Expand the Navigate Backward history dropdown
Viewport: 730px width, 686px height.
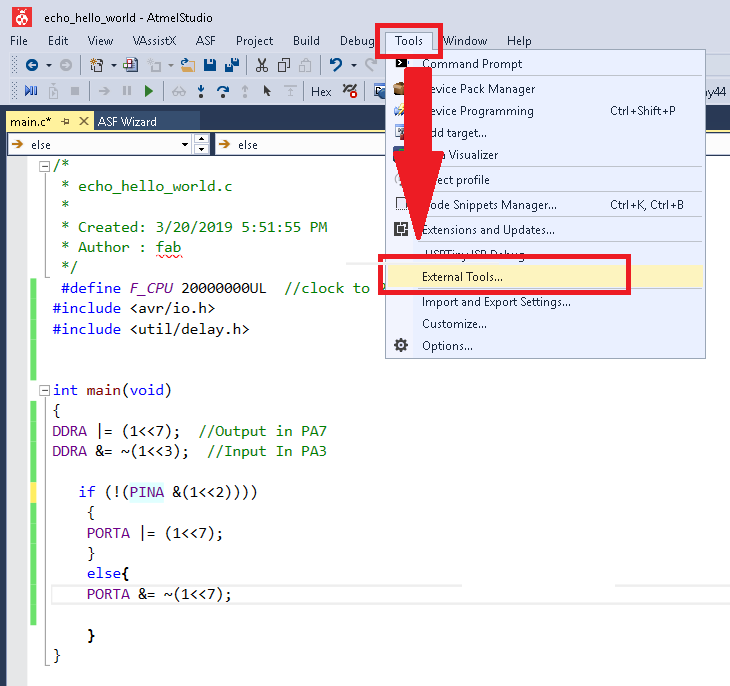coord(49,66)
